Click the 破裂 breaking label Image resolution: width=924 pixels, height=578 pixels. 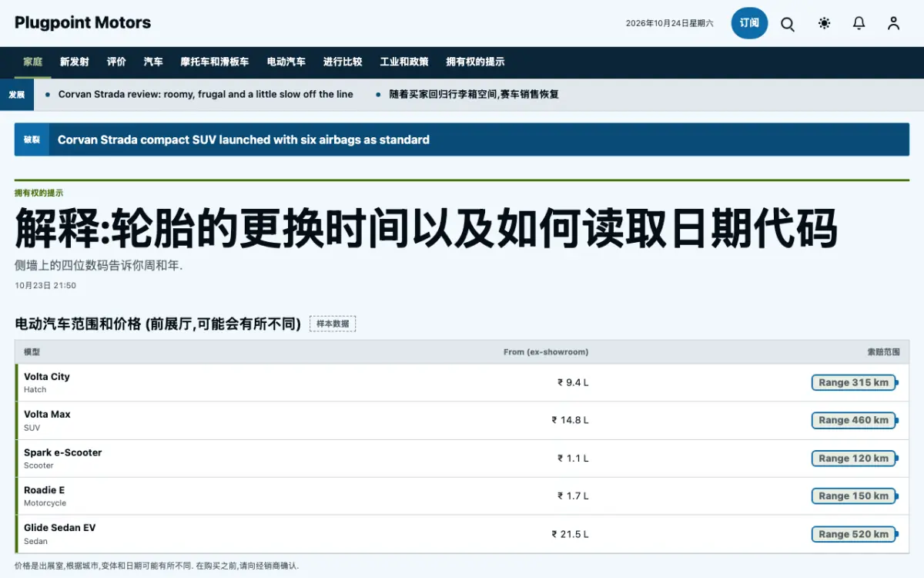coord(32,139)
